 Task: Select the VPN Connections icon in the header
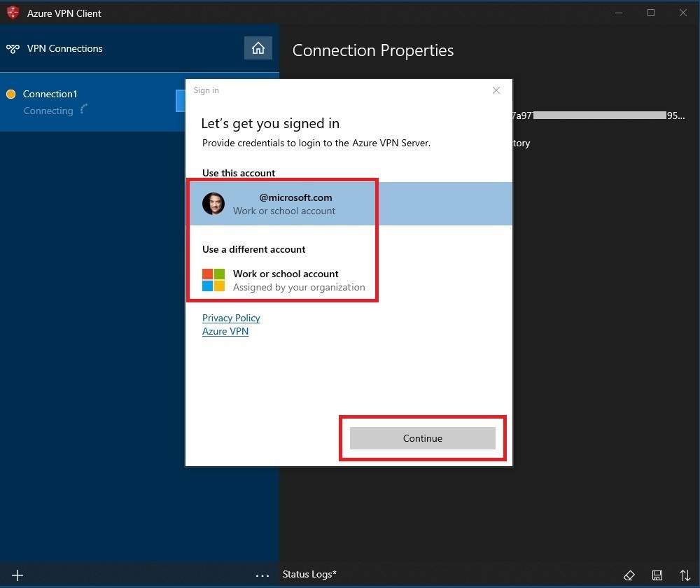pyautogui.click(x=13, y=48)
